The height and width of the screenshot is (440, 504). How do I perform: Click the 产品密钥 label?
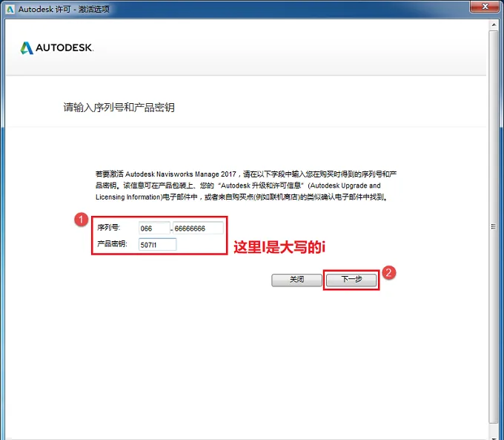click(x=112, y=244)
